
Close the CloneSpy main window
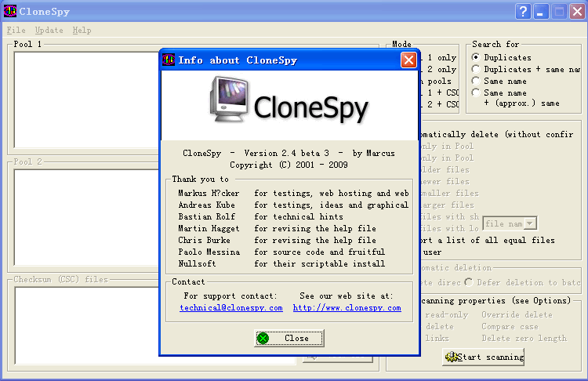tap(577, 11)
